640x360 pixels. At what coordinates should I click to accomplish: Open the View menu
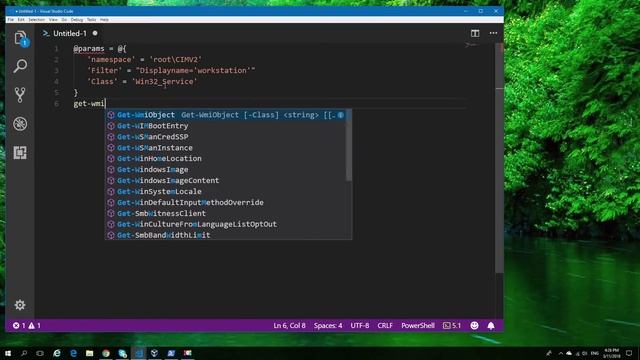pos(53,20)
